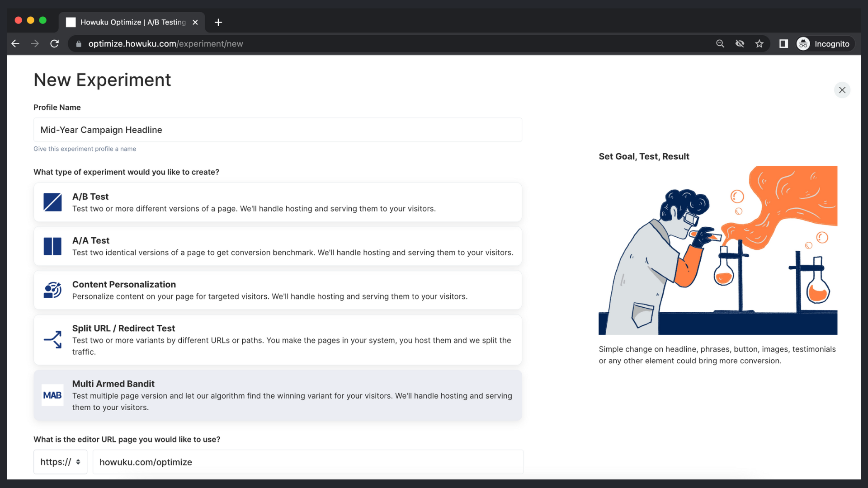Click the 'Set Goal, Test, Result' heading
The image size is (868, 488).
click(x=644, y=156)
